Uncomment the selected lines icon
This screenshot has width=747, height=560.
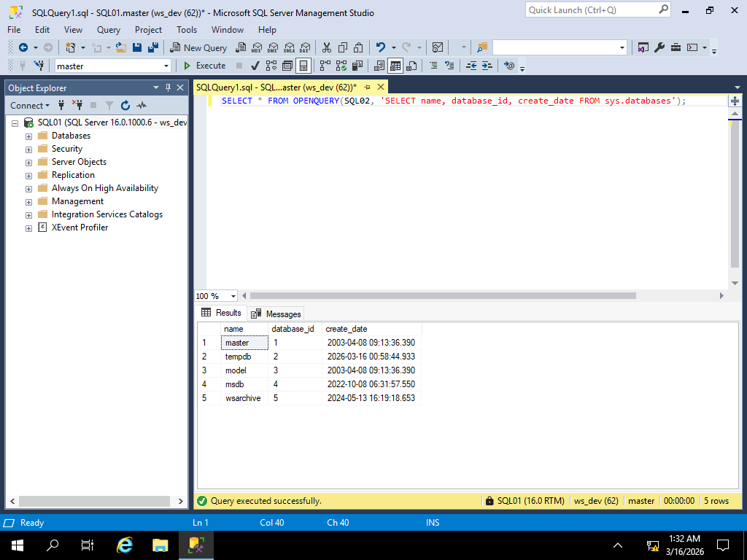(x=449, y=66)
